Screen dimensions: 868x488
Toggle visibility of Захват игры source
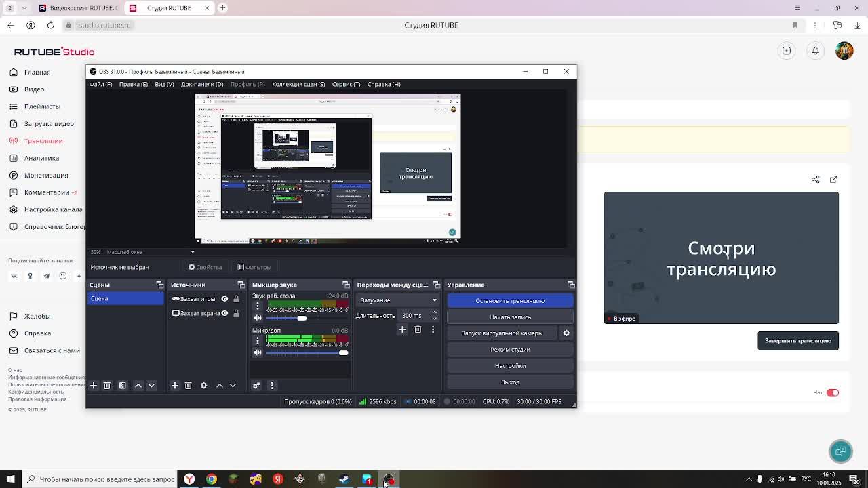(x=224, y=298)
